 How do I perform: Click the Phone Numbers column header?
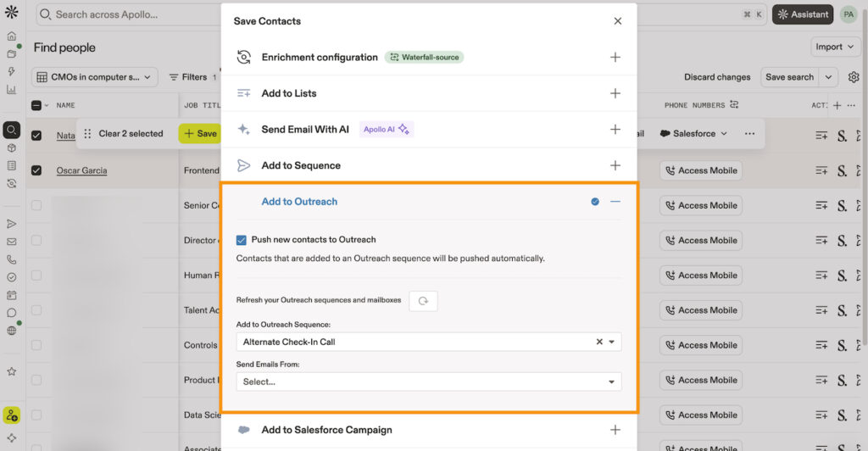[695, 105]
